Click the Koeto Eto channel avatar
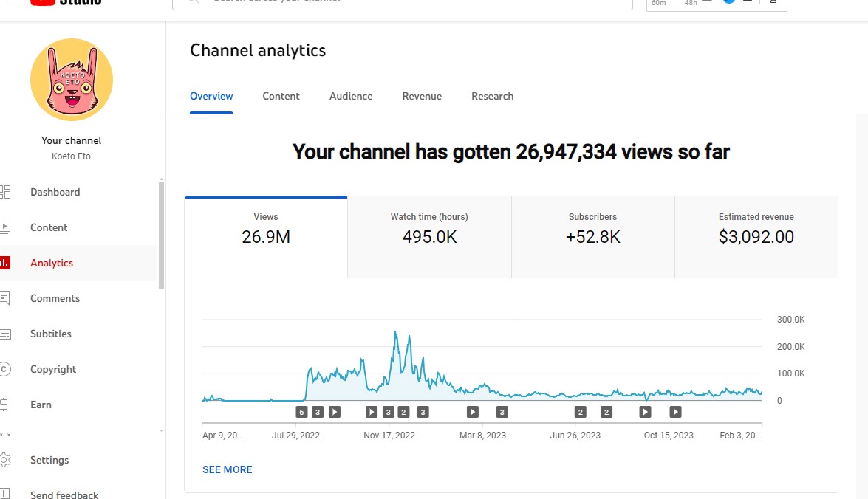 72,80
